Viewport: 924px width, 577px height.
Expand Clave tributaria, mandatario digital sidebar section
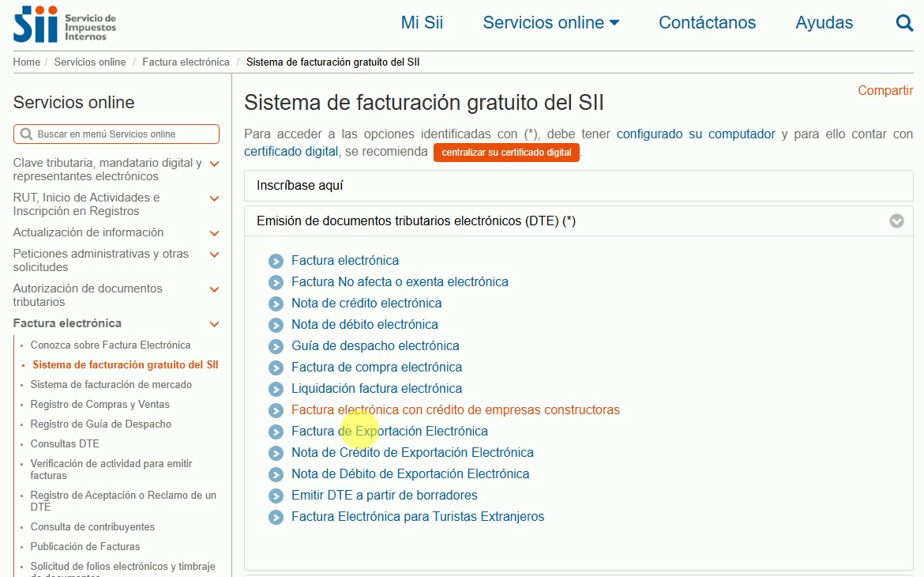(215, 164)
